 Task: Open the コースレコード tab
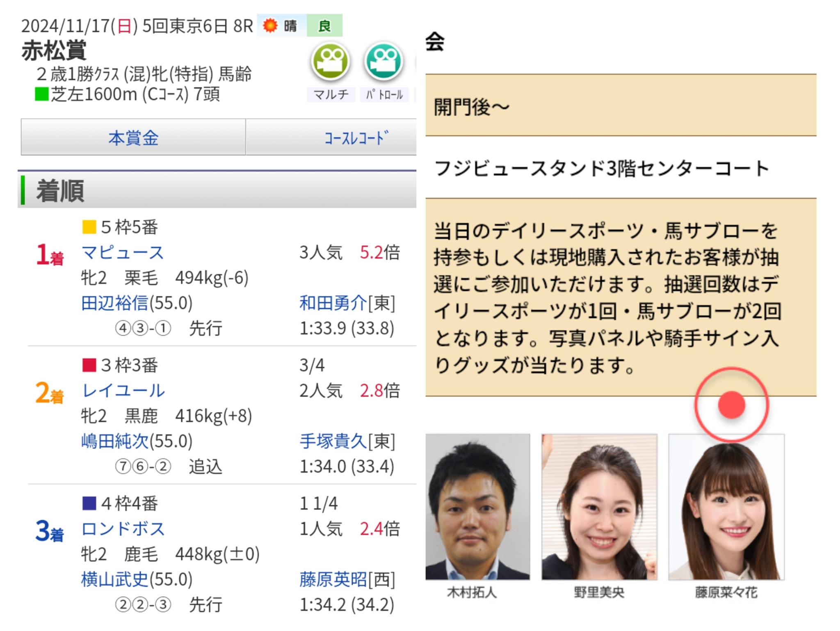tap(356, 137)
